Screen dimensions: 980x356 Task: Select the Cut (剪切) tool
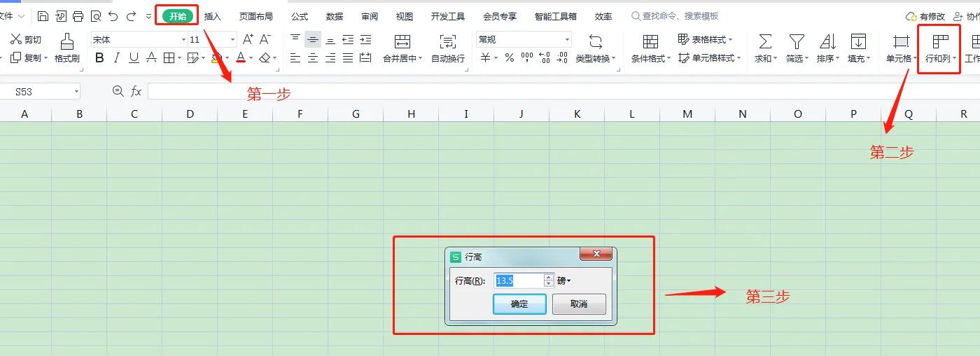coord(26,40)
